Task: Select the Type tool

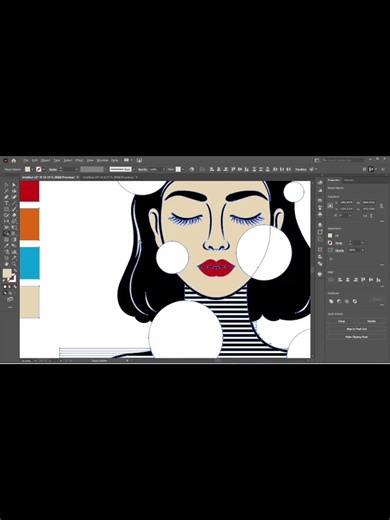Action: click(x=6, y=203)
